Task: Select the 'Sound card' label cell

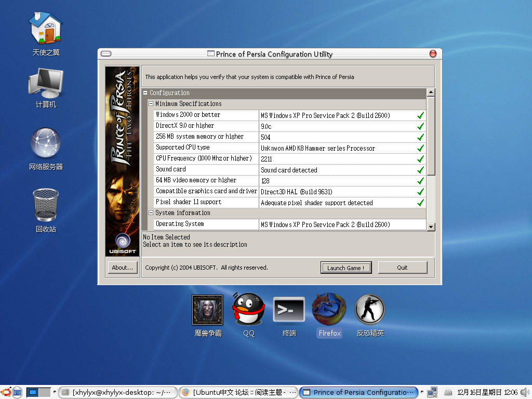Action: coord(206,169)
